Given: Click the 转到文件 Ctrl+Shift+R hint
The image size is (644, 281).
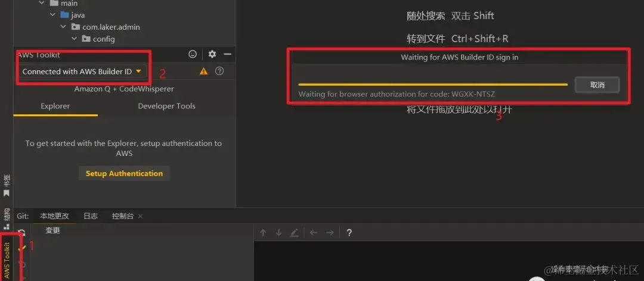Looking at the screenshot, I should pyautogui.click(x=457, y=39).
